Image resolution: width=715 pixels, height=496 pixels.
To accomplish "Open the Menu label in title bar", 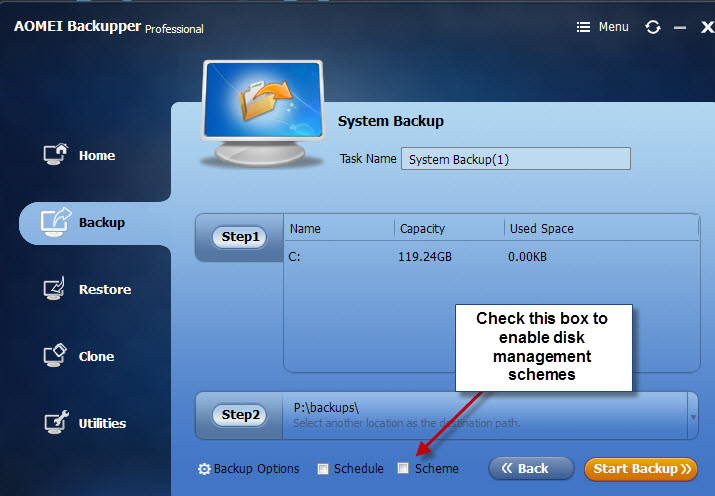I will pyautogui.click(x=613, y=27).
